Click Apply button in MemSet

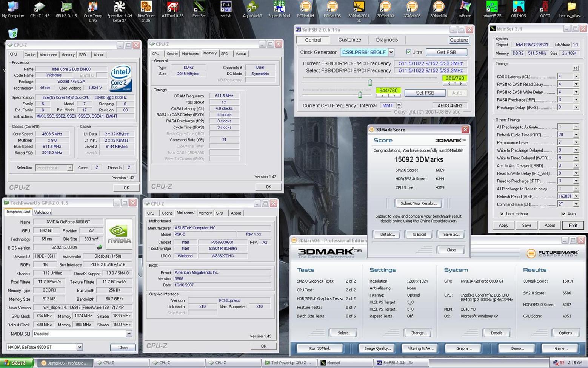[x=503, y=225]
